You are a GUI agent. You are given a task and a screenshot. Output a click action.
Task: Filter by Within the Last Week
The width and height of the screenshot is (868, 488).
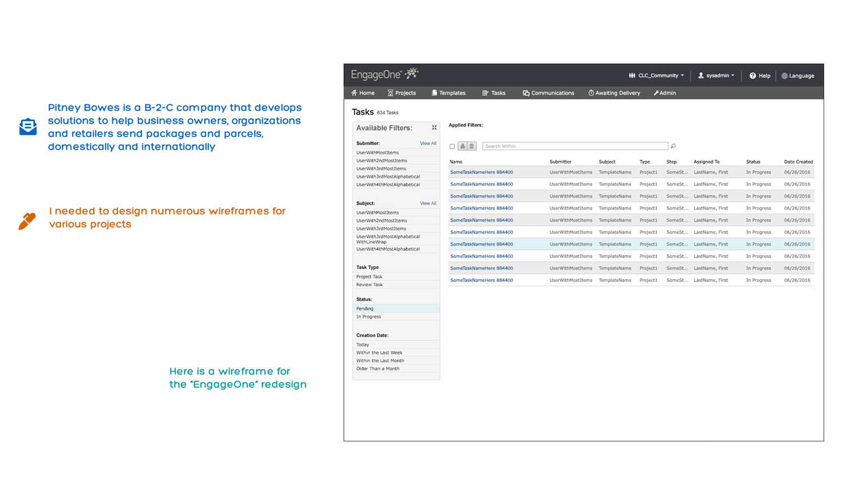pyautogui.click(x=379, y=352)
